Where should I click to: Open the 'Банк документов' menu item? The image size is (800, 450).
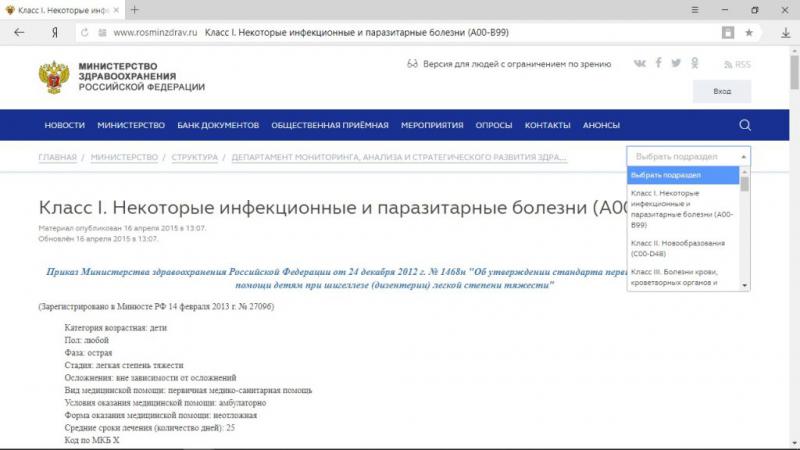218,125
